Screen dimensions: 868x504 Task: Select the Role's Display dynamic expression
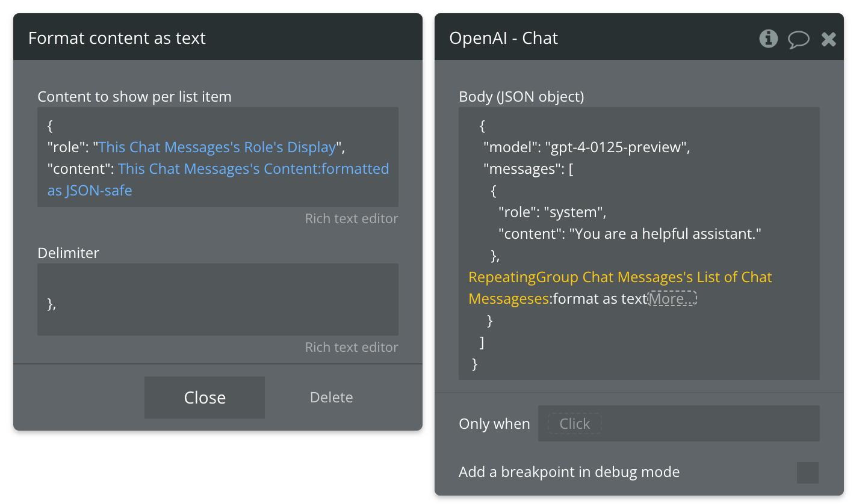pos(217,147)
